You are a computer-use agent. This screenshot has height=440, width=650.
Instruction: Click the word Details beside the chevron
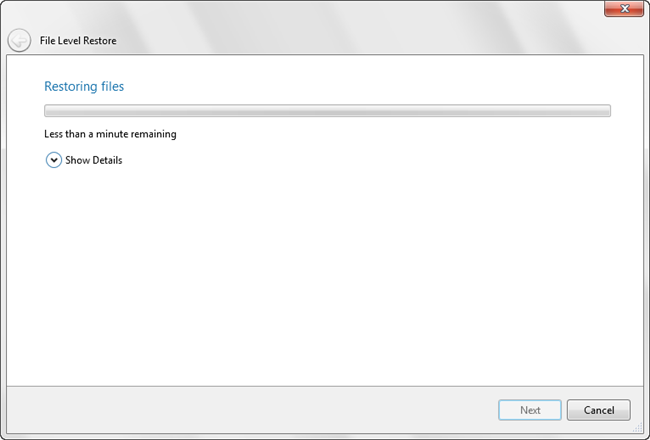coord(107,160)
